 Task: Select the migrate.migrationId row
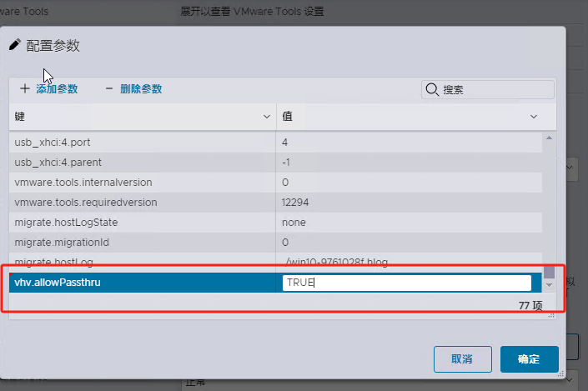tap(275, 243)
